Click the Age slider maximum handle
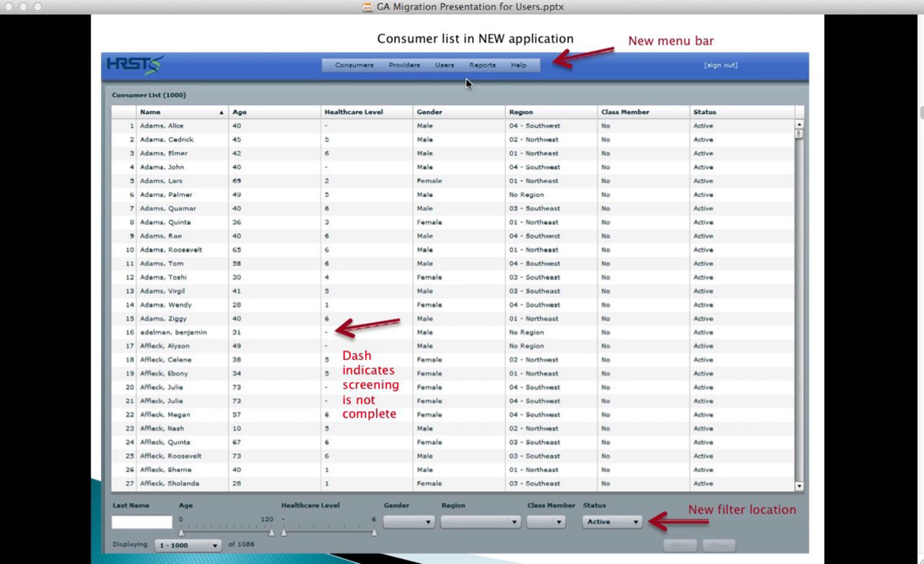 click(x=271, y=532)
